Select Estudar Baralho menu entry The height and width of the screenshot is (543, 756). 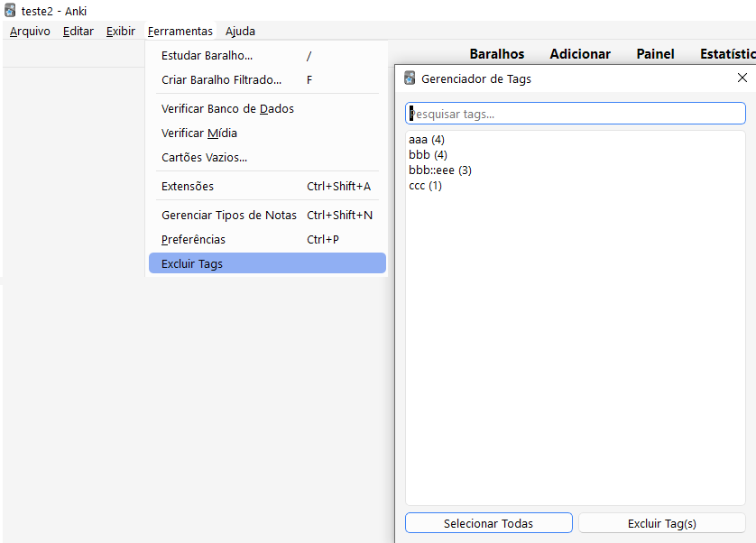pyautogui.click(x=207, y=56)
